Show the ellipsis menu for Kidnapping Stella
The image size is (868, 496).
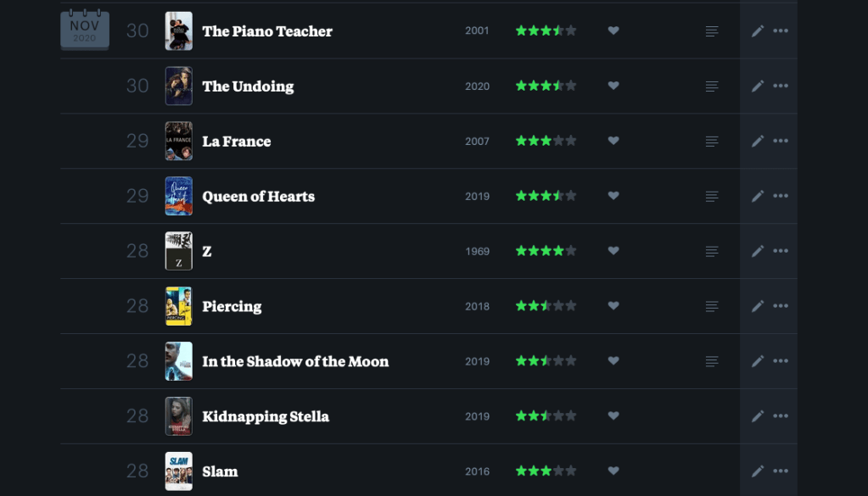click(x=781, y=416)
